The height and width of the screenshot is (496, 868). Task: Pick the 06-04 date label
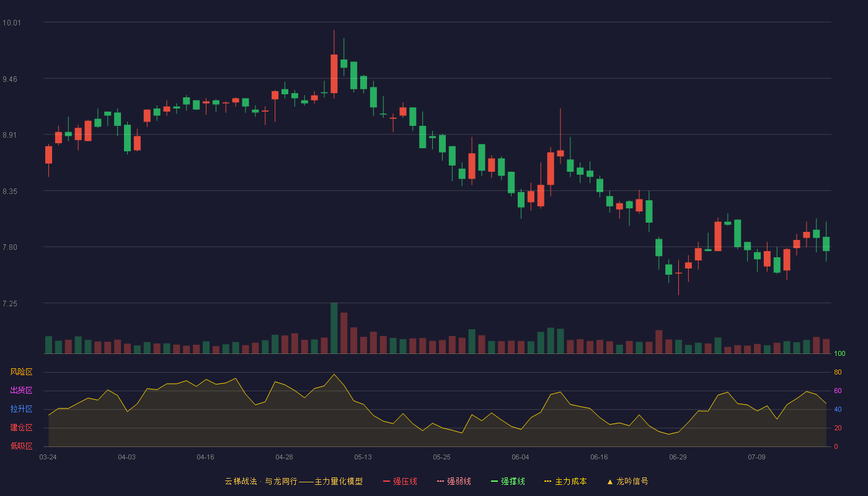click(x=520, y=457)
